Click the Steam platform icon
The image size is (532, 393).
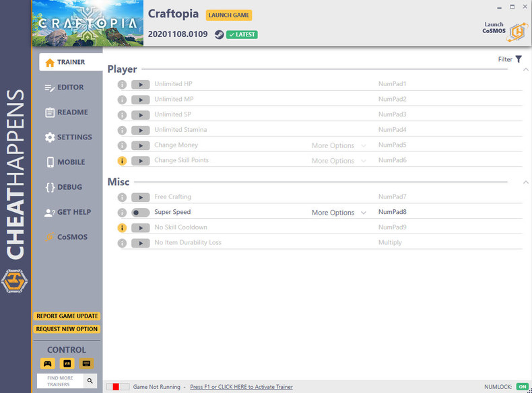click(x=219, y=34)
